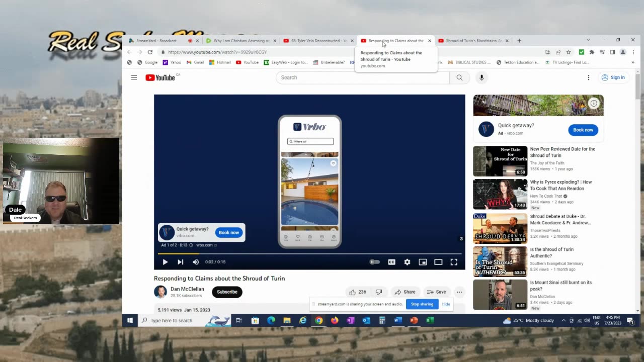Open Firefox from taskbar
The height and width of the screenshot is (362, 644).
click(x=335, y=320)
